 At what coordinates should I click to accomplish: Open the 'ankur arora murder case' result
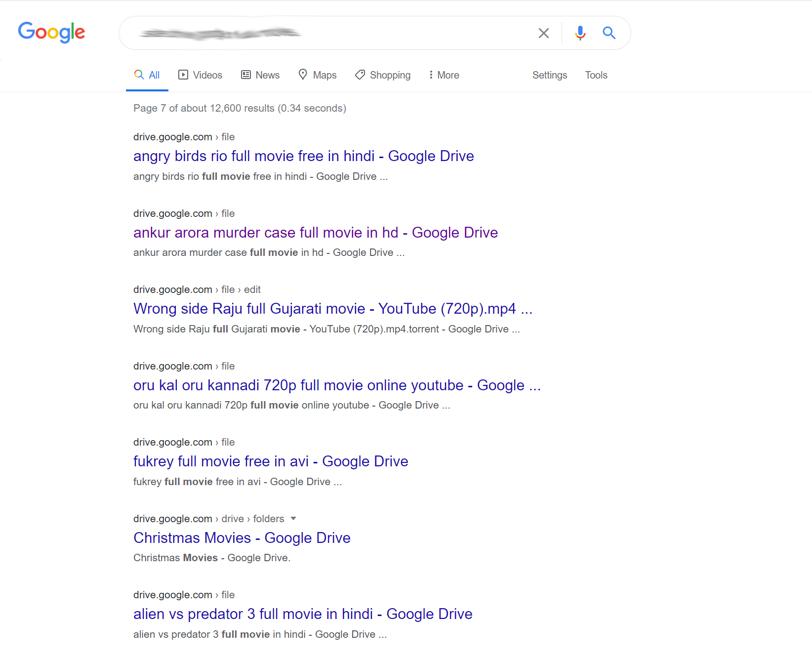(316, 233)
